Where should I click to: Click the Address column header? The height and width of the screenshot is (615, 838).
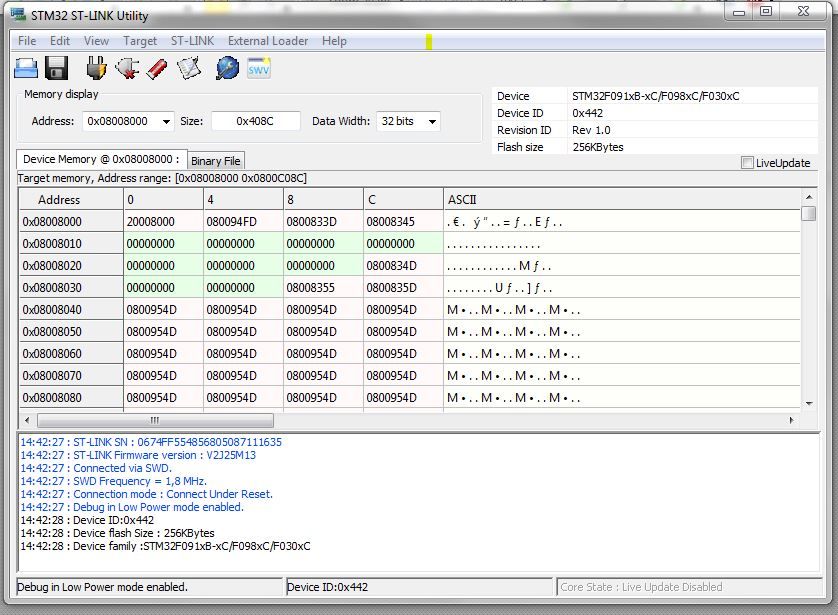(x=71, y=199)
